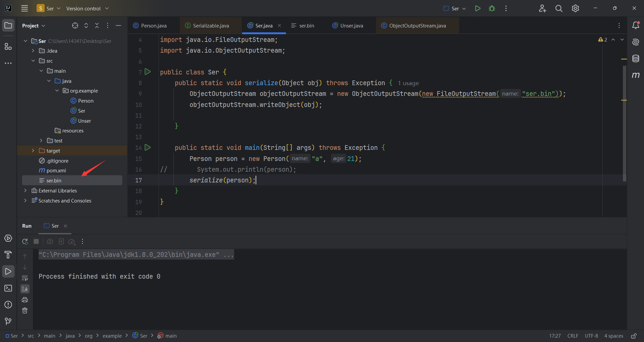Open pom.xml in project tree
This screenshot has height=342, width=644.
[56, 171]
